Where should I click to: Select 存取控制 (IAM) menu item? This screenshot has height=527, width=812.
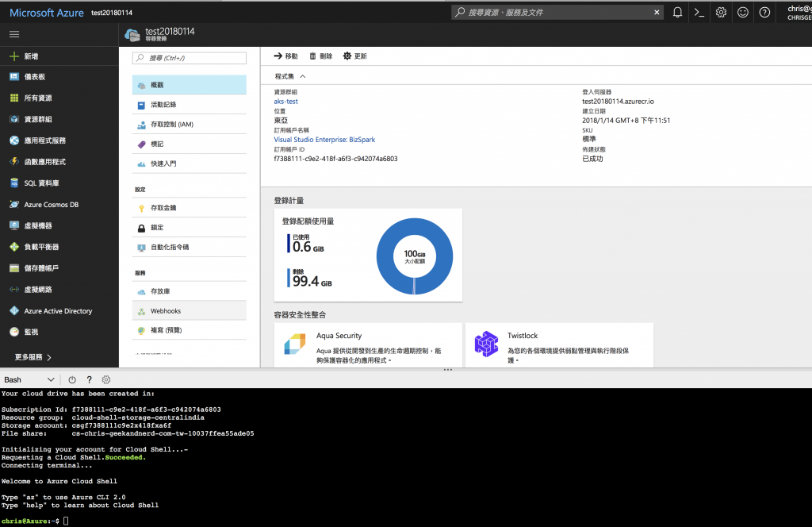pyautogui.click(x=189, y=125)
